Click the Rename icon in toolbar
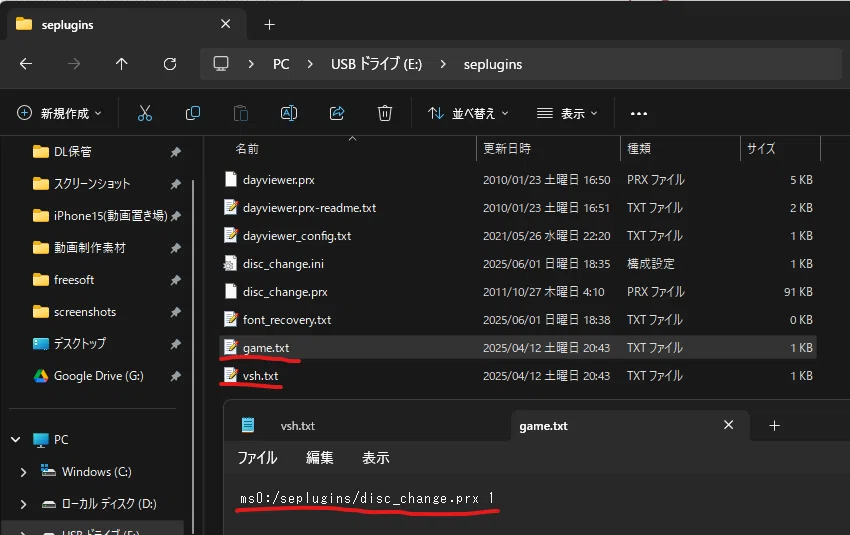Image resolution: width=850 pixels, height=535 pixels. click(x=288, y=113)
